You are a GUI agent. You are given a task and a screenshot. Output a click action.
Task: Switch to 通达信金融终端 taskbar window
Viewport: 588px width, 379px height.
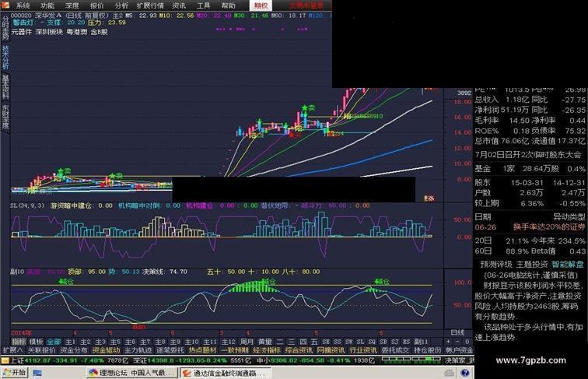(x=224, y=373)
